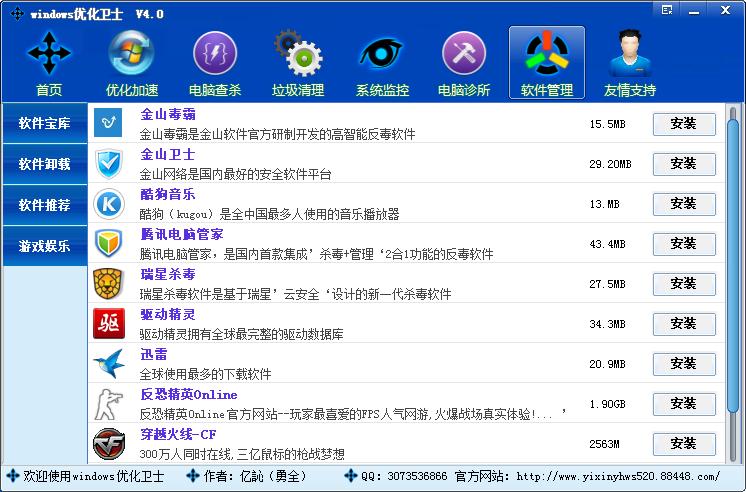The height and width of the screenshot is (492, 746).
Task: Install 金山卫士 with its 安装 button
Action: click(684, 164)
